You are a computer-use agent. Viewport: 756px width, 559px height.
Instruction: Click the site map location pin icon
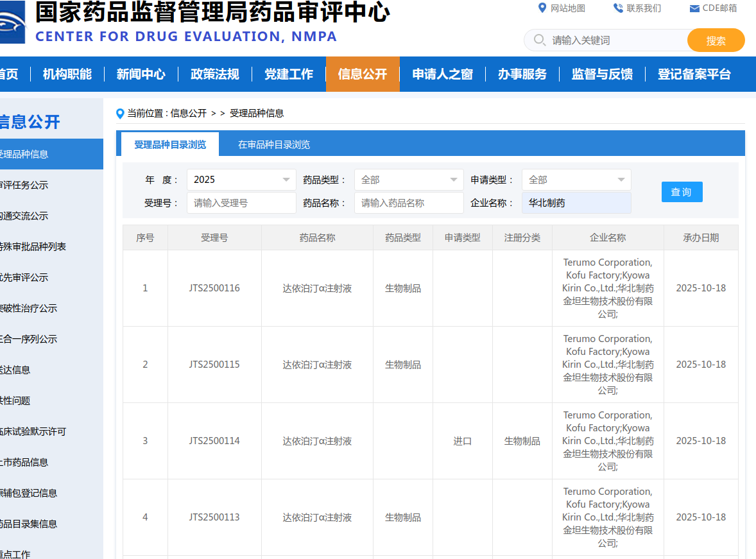542,8
